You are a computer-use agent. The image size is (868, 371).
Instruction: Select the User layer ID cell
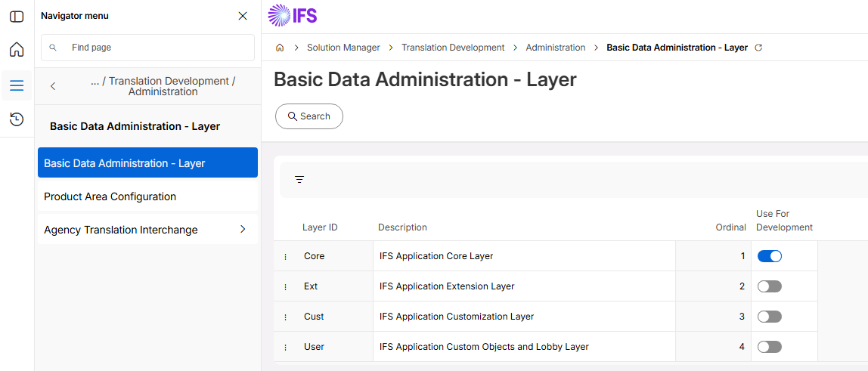(x=314, y=347)
